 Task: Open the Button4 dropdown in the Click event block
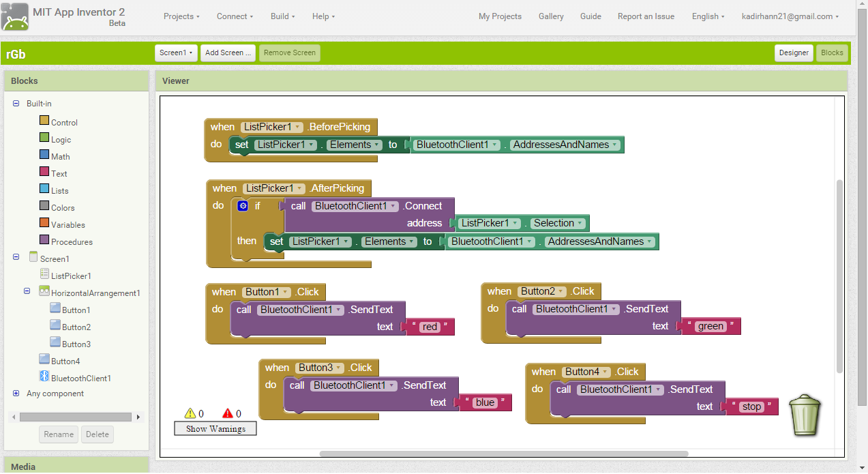coord(586,372)
